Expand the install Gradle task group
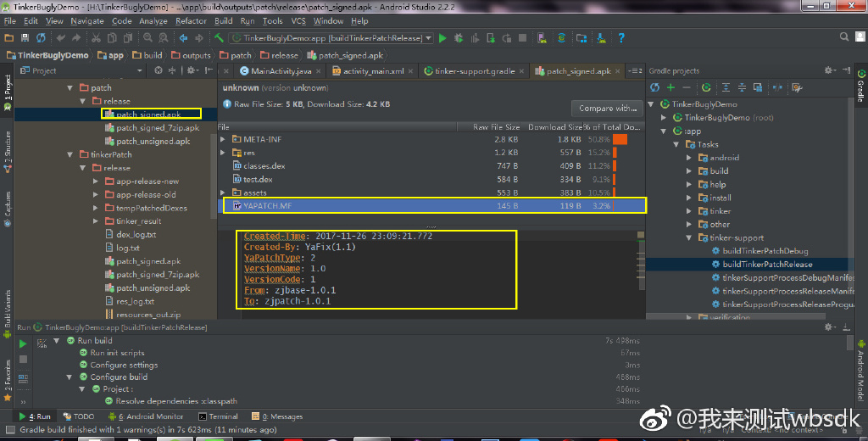 click(x=689, y=198)
